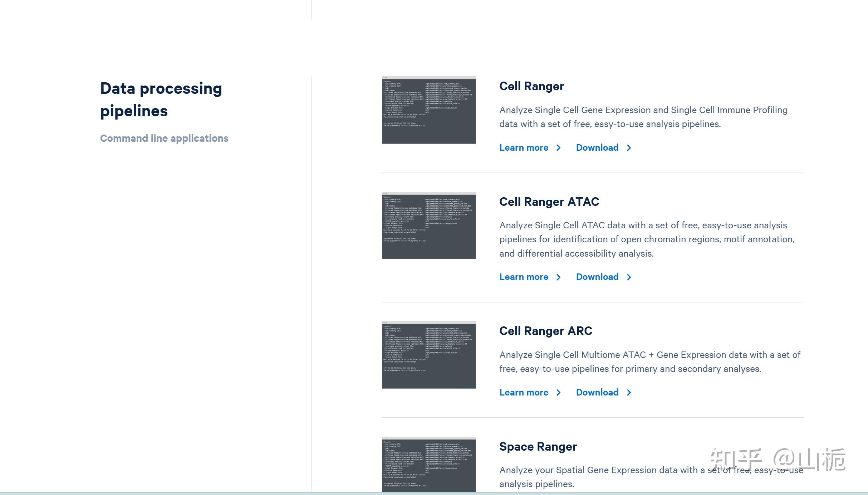Open Cell Ranger ATAC Learn more link
The height and width of the screenshot is (495, 868).
click(524, 277)
